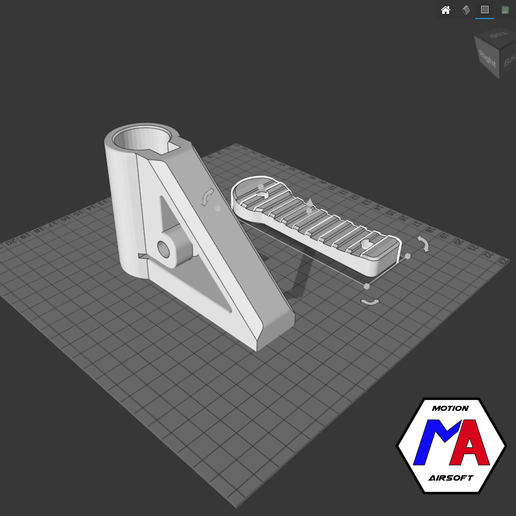Click the upward lift arrow on ribbed pad
This screenshot has height=516, width=516.
pos(310,203)
